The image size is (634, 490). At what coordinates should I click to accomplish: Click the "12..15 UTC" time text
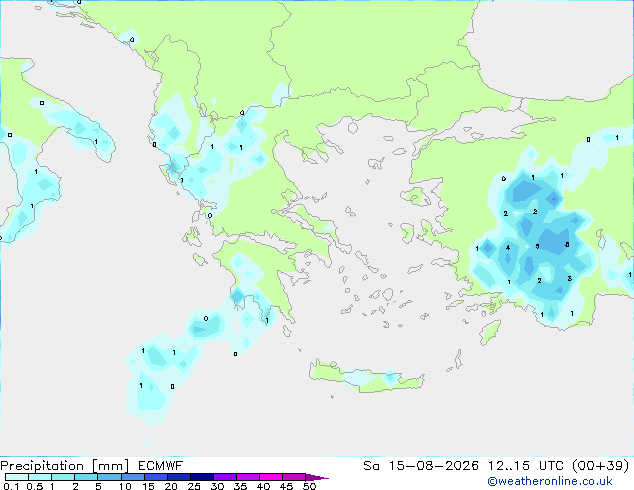[x=525, y=466]
